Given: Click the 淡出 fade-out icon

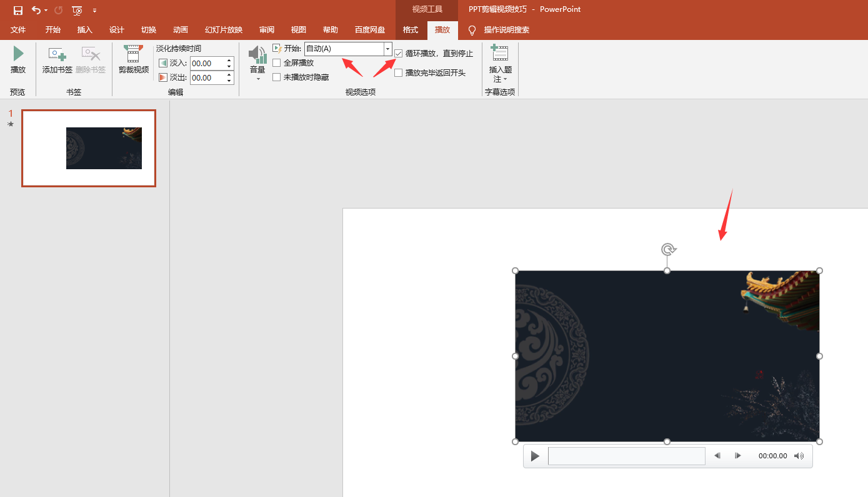Looking at the screenshot, I should coord(163,77).
